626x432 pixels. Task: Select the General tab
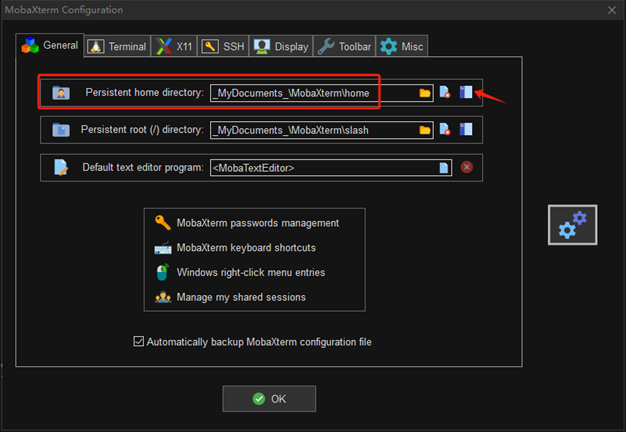50,45
